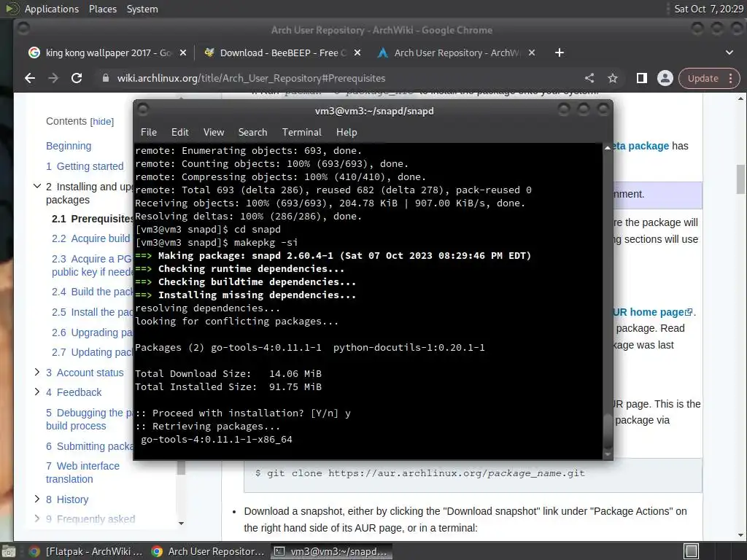
Task: Open the terminal Edit menu
Action: tap(180, 133)
